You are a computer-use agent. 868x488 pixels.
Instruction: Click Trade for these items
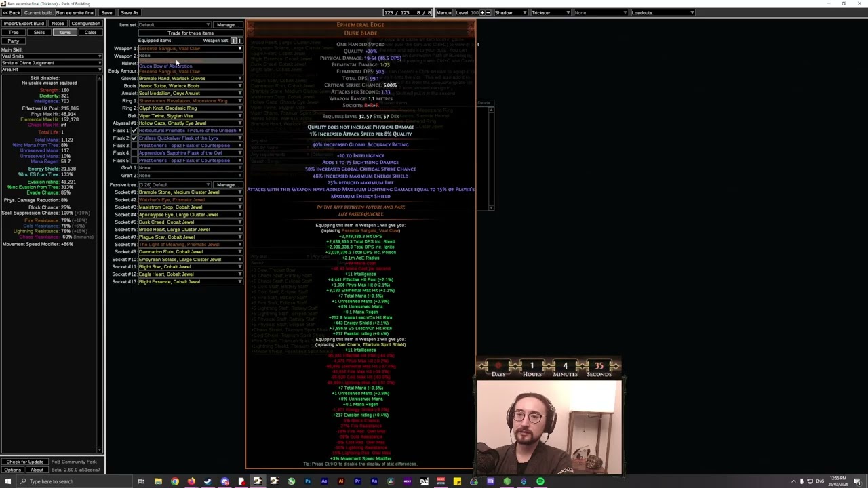pyautogui.click(x=191, y=33)
